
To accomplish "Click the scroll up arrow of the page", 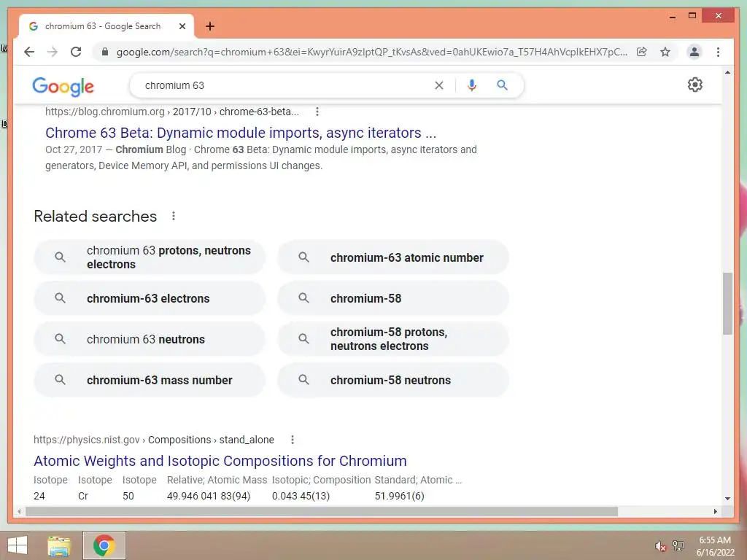I will point(727,72).
